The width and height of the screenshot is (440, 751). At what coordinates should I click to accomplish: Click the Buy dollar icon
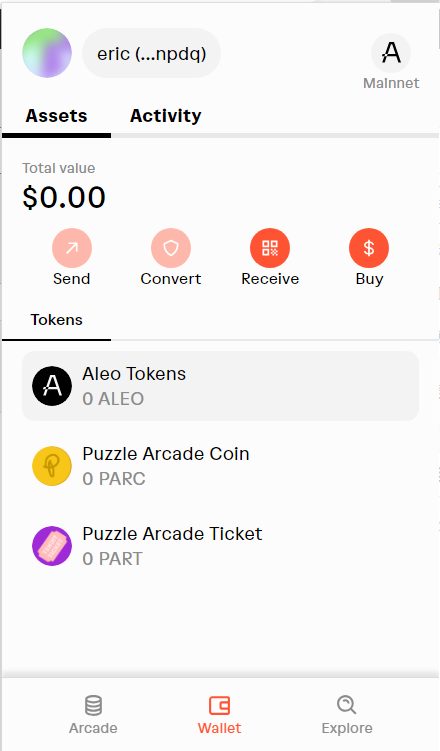[369, 248]
